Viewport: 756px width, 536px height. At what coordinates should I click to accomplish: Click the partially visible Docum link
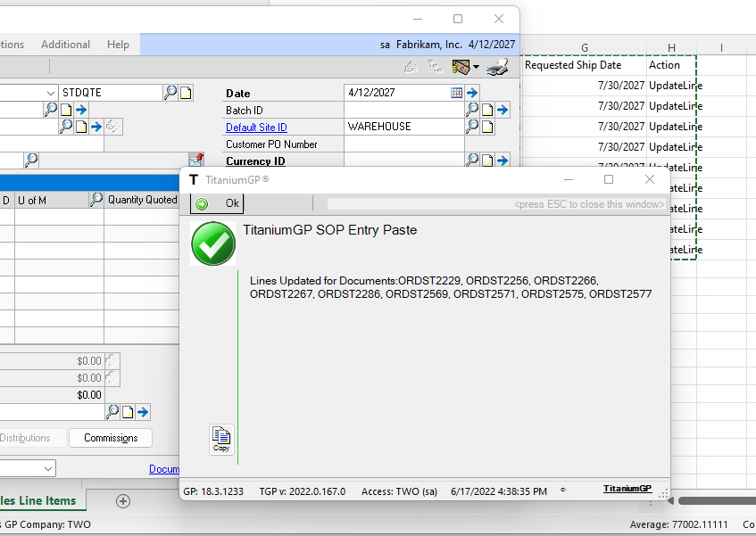tap(164, 468)
